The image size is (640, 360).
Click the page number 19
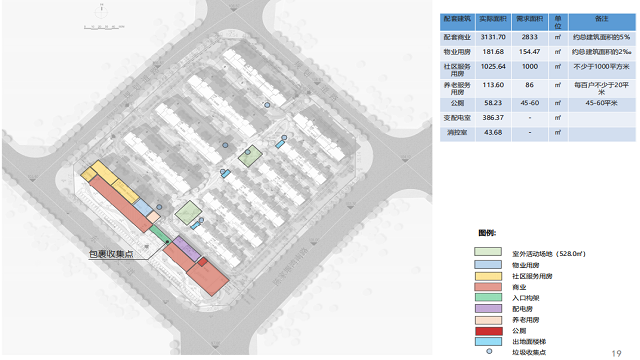point(616,353)
